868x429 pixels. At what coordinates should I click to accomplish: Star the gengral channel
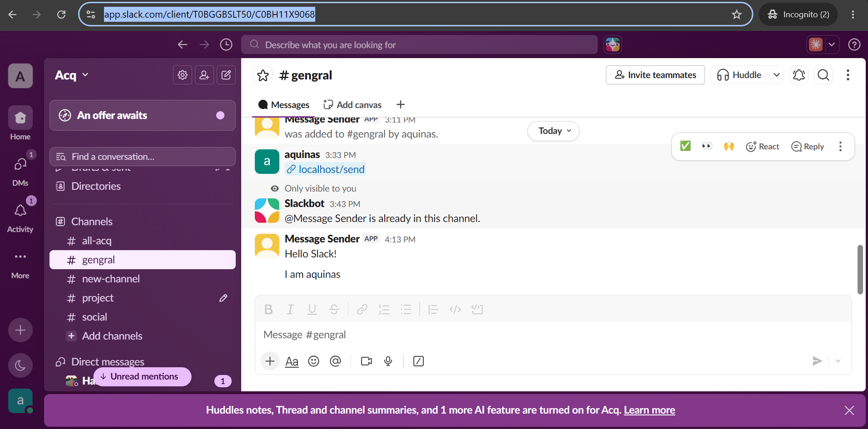click(x=263, y=75)
